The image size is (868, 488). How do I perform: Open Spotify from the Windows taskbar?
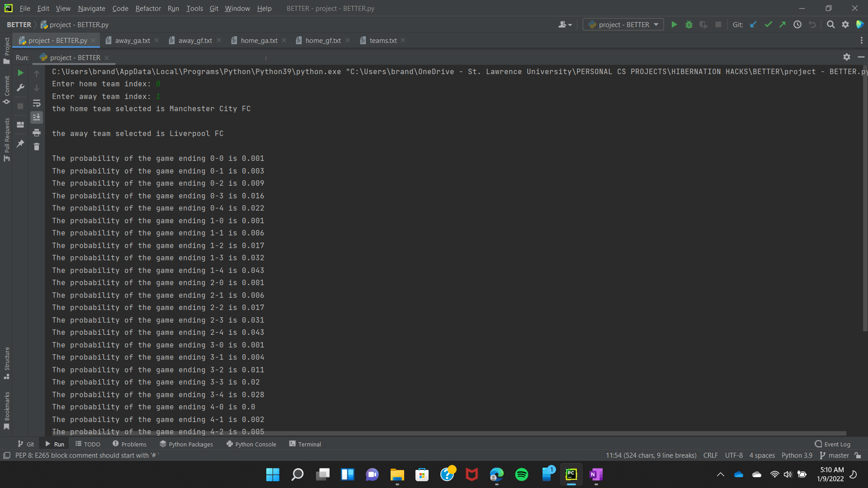coord(521,474)
